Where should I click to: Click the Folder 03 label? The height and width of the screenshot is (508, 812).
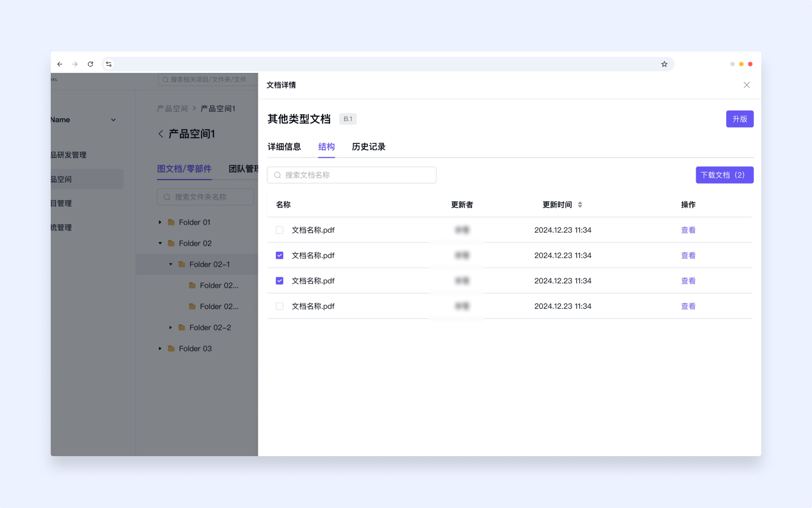coord(195,348)
